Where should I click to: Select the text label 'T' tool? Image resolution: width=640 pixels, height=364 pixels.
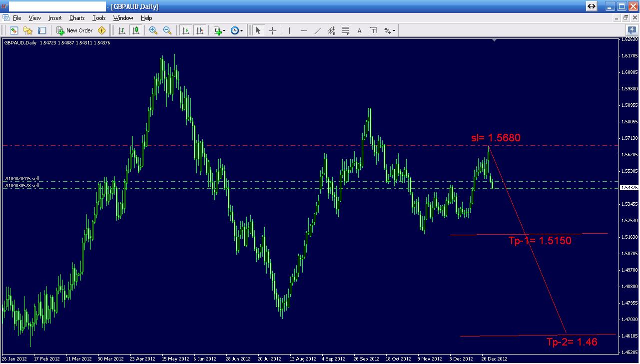coord(373,30)
